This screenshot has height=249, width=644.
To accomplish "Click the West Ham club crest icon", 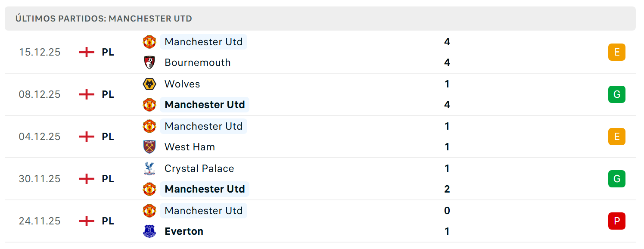I will click(149, 147).
